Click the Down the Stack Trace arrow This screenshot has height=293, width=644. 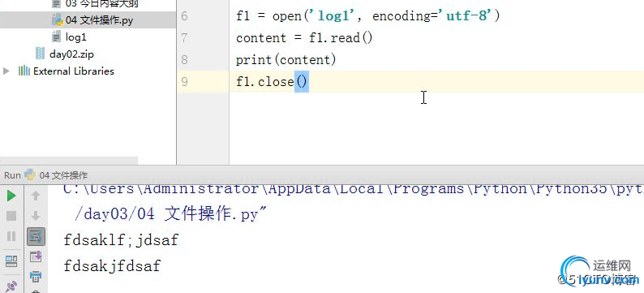[x=36, y=216]
